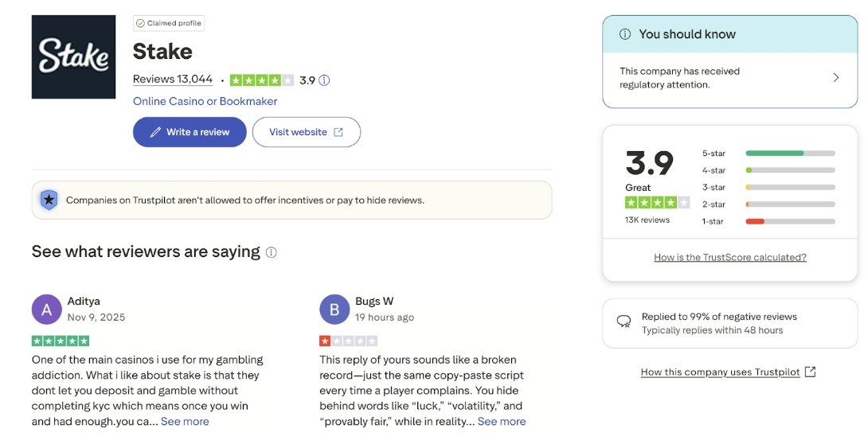Click the info icon in You should know
Screen dimensions: 868x444
coord(624,34)
